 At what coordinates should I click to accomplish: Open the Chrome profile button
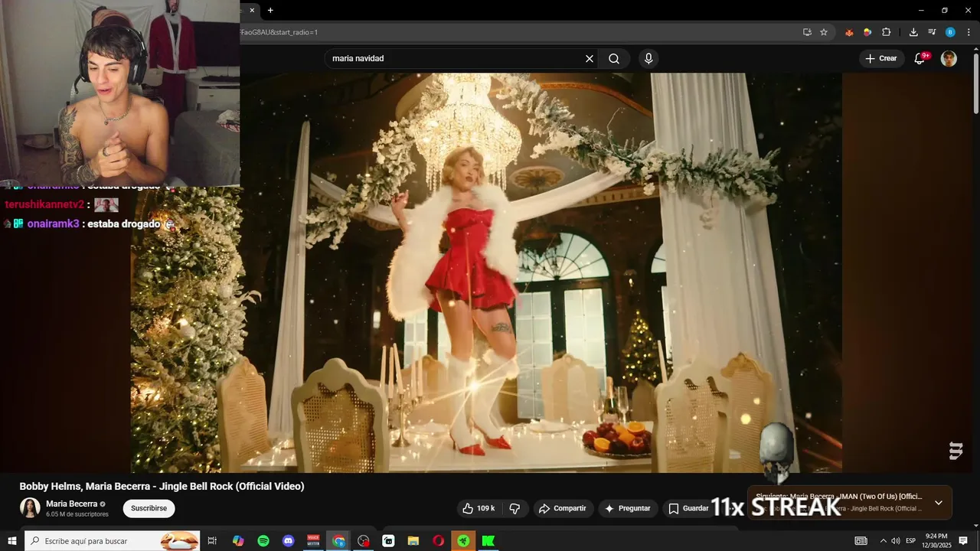coord(950,32)
